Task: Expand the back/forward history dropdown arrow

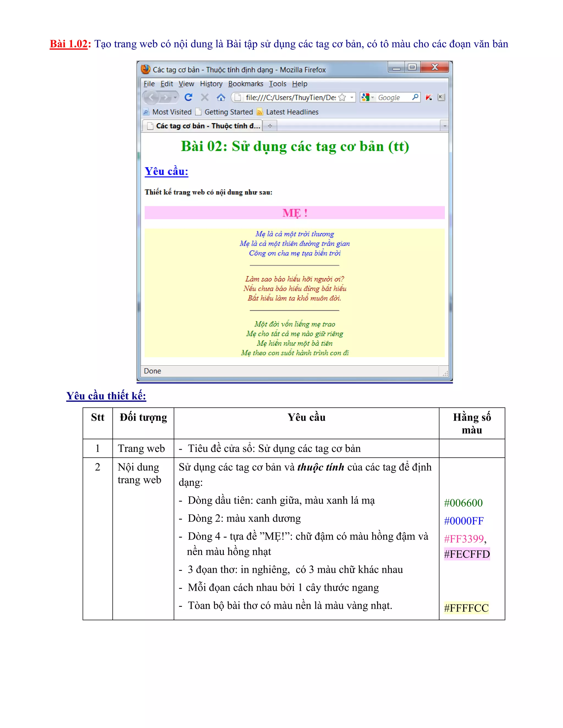Action: pos(175,98)
